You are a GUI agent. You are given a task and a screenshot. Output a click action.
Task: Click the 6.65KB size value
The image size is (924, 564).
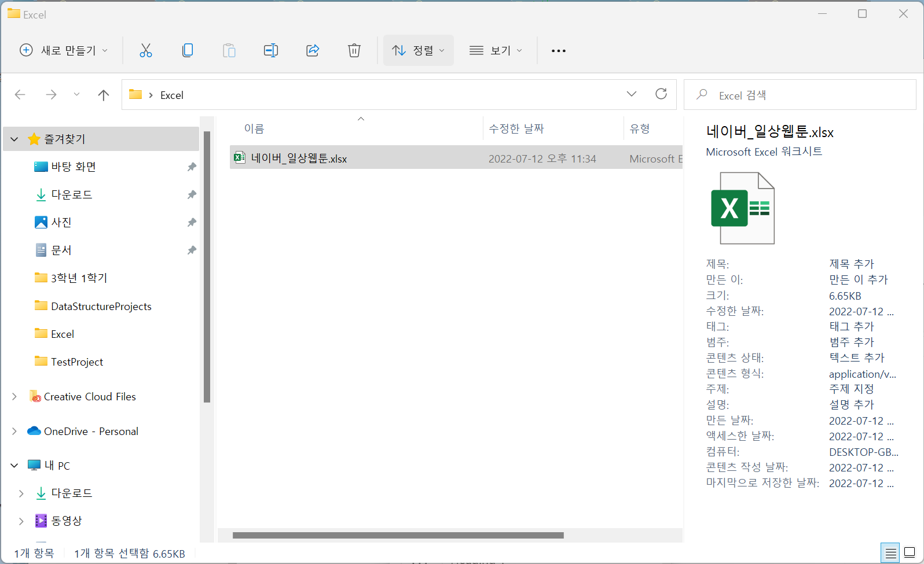(x=845, y=296)
